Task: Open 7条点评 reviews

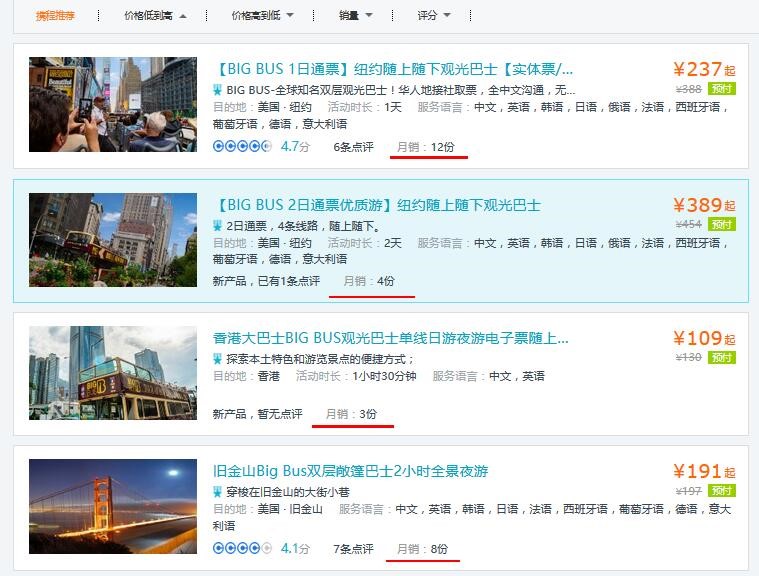Action: (x=353, y=549)
